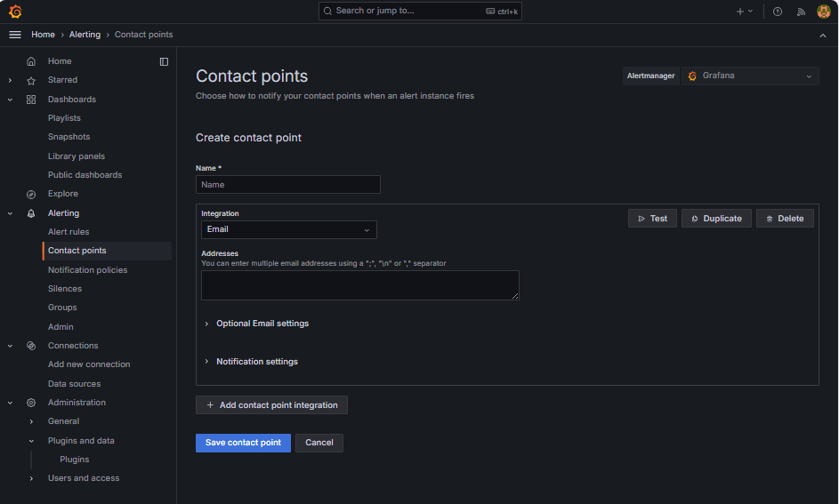Image resolution: width=839 pixels, height=504 pixels.
Task: Collapse the Dashboards sidebar section
Action: (10, 100)
